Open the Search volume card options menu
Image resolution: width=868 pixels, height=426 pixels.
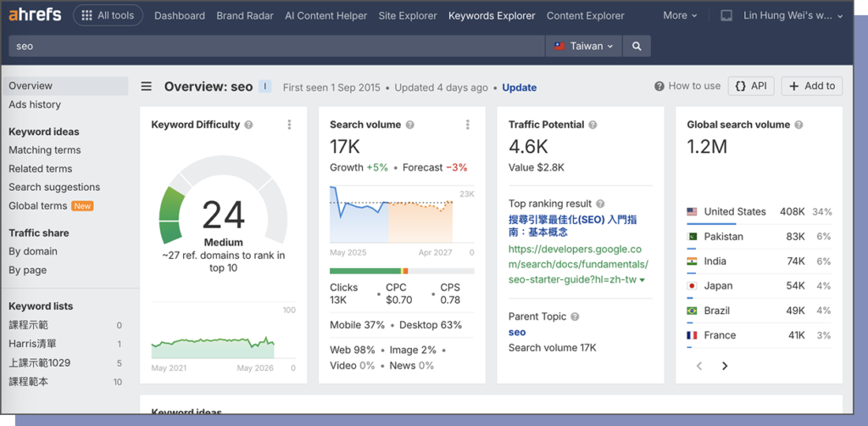point(468,125)
